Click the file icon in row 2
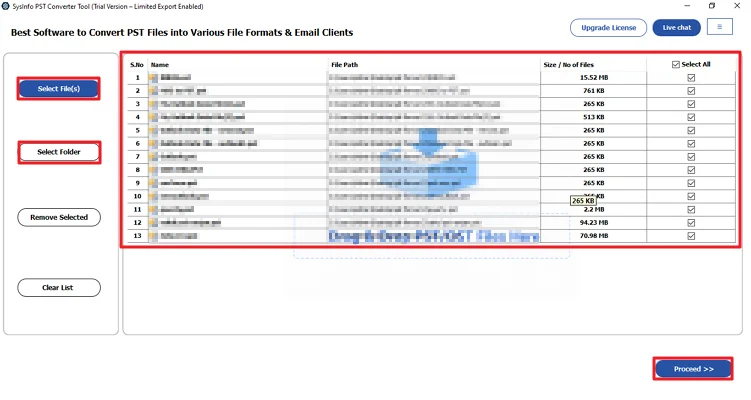751x400 pixels. click(153, 91)
